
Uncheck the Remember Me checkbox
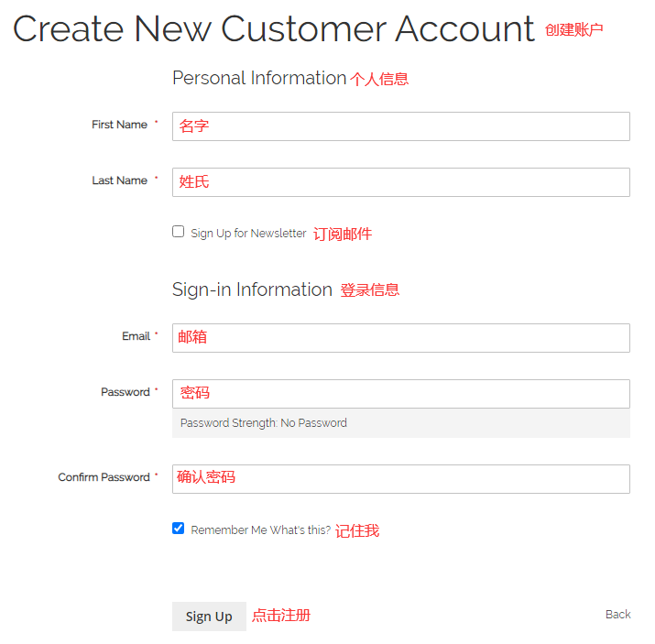coord(179,529)
